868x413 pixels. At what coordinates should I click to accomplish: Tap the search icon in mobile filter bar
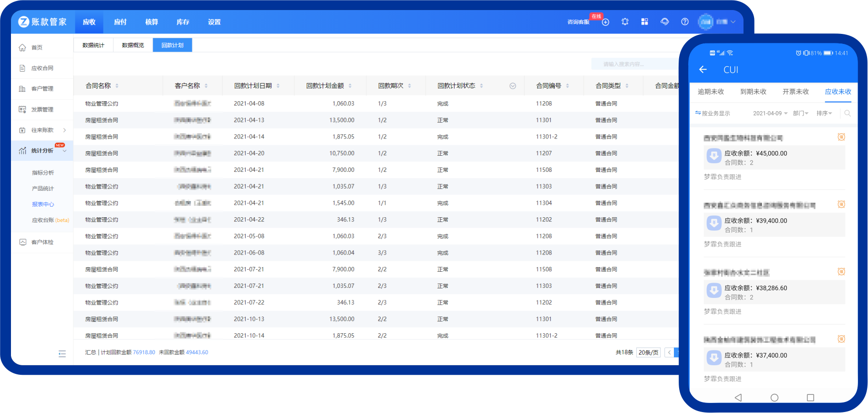pos(847,114)
